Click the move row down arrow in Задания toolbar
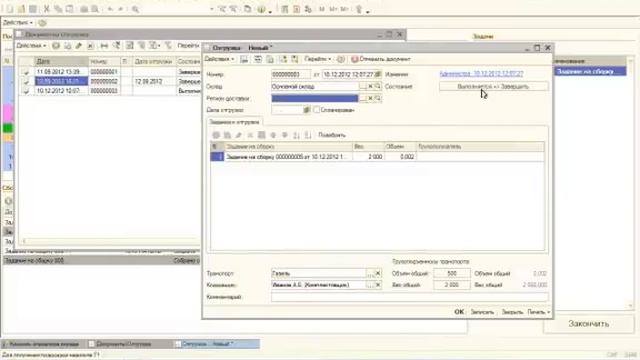The image size is (640, 360). [285, 135]
